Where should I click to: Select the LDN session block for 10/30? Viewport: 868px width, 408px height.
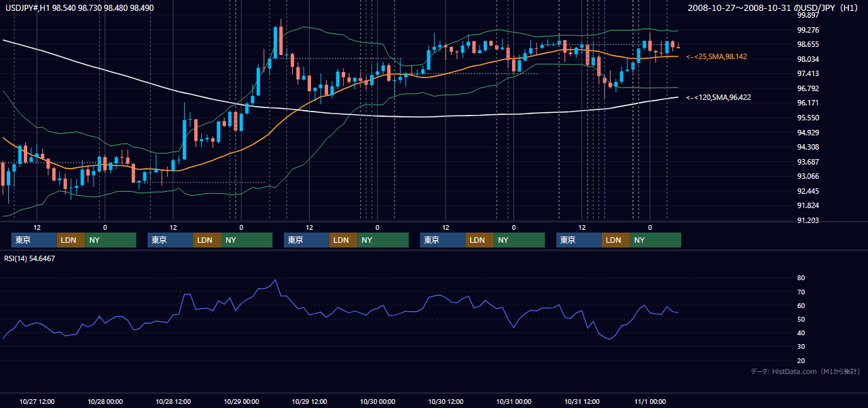(x=480, y=240)
